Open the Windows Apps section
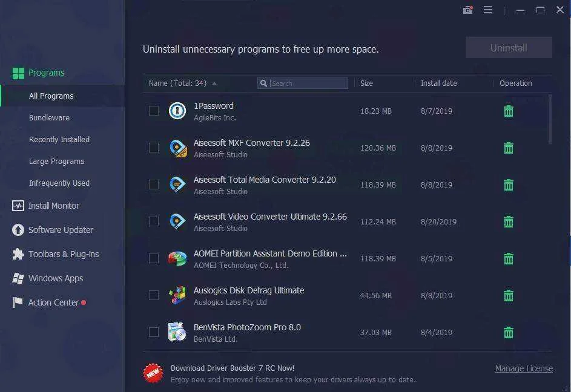This screenshot has height=392, width=571. tap(56, 278)
